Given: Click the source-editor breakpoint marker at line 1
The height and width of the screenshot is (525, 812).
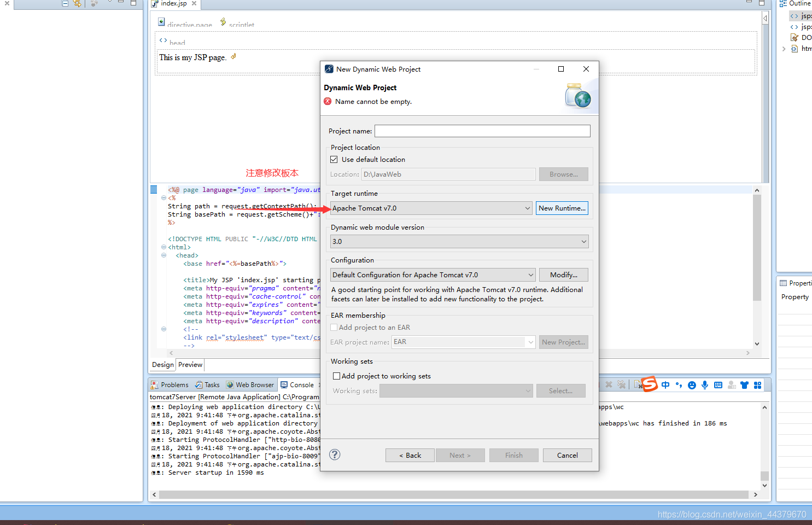Looking at the screenshot, I should click(154, 190).
